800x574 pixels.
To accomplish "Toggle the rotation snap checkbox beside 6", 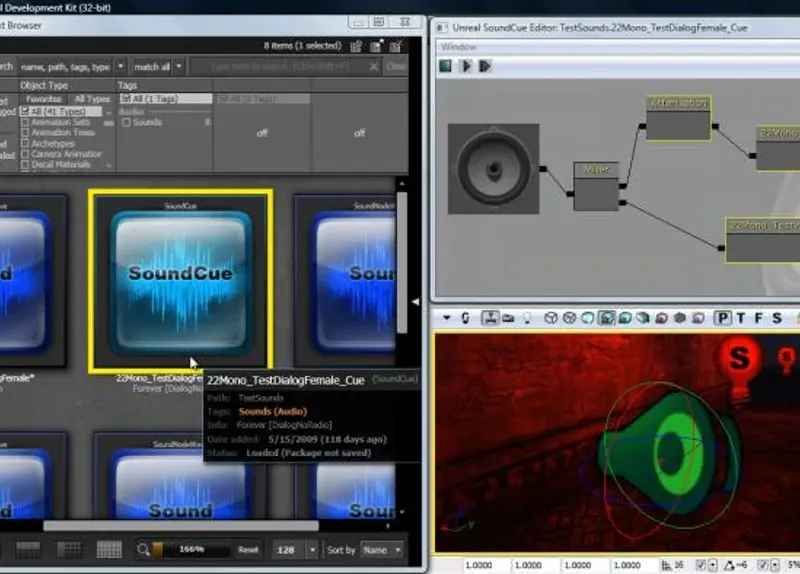I will tap(763, 565).
